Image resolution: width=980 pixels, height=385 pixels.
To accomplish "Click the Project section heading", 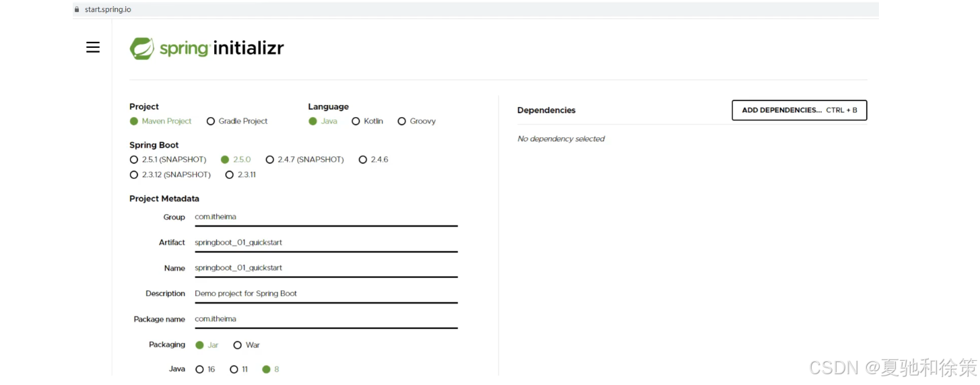I will pyautogui.click(x=144, y=107).
